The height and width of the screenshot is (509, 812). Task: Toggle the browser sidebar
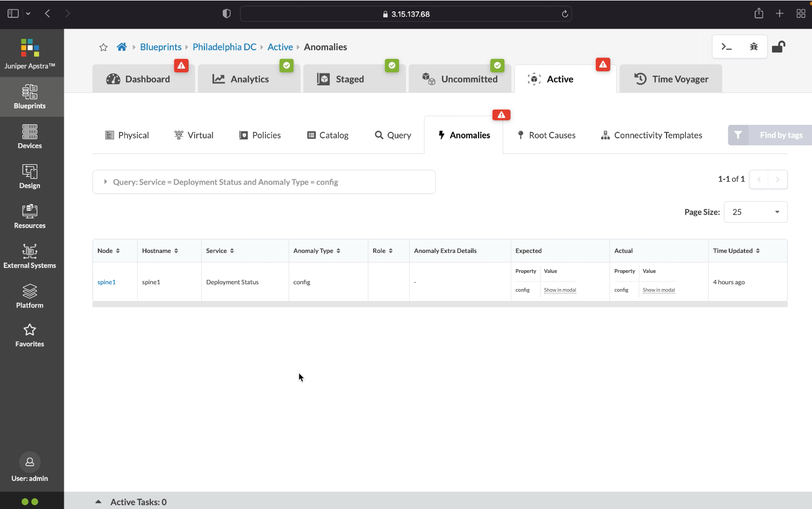[x=13, y=14]
